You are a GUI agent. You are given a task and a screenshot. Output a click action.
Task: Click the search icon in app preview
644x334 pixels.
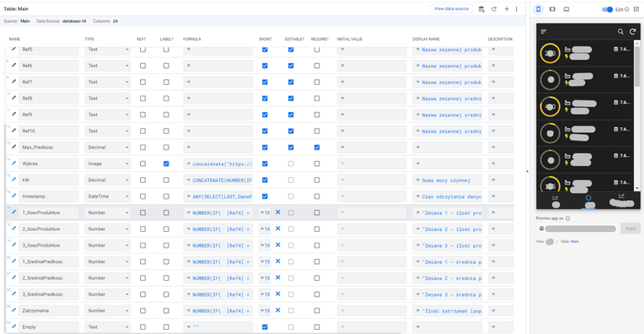click(x=621, y=32)
